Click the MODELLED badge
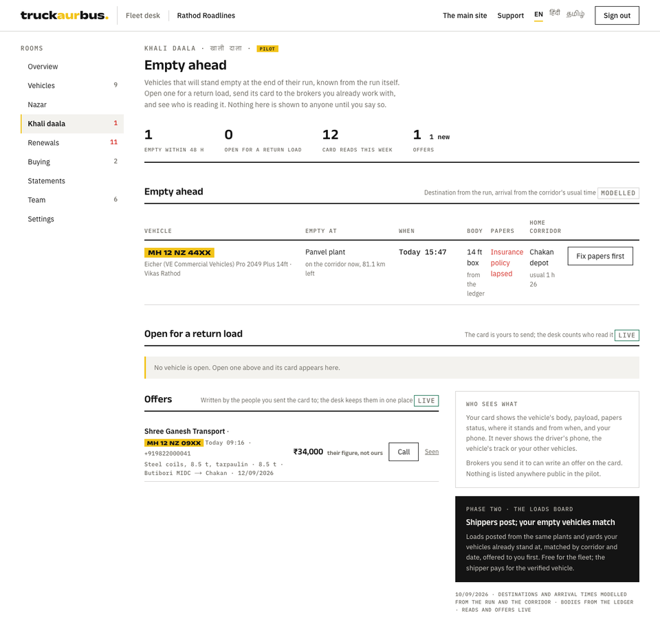 (x=618, y=192)
